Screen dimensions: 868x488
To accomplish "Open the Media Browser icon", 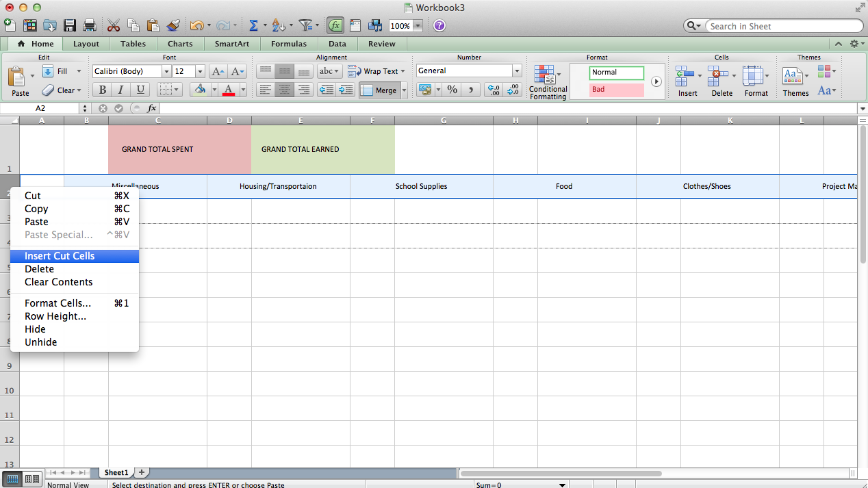I will tap(375, 25).
